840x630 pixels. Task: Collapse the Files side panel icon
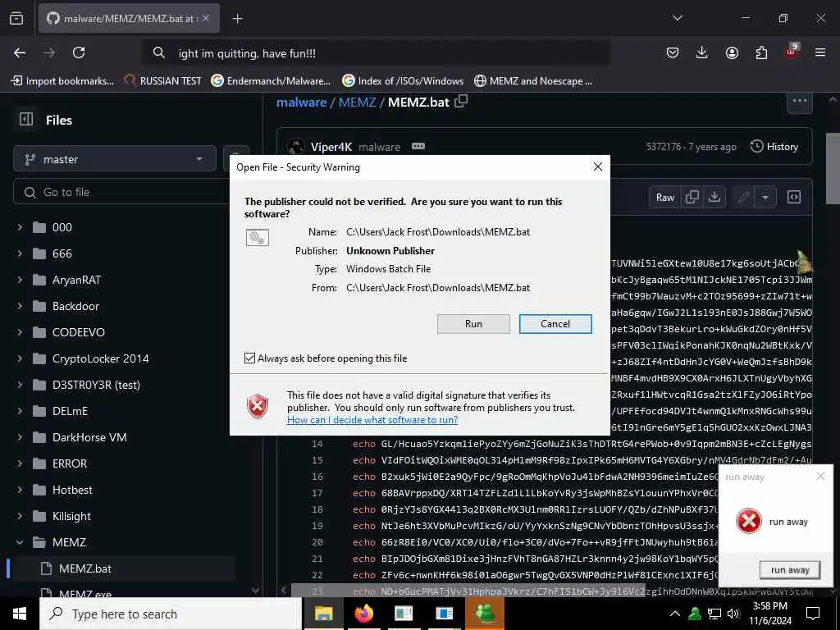(25, 119)
